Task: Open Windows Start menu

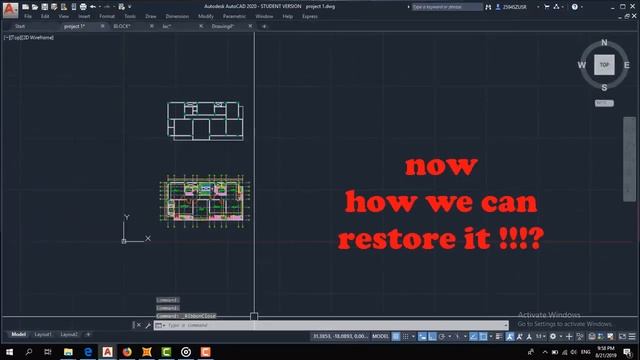Action: tap(9, 351)
